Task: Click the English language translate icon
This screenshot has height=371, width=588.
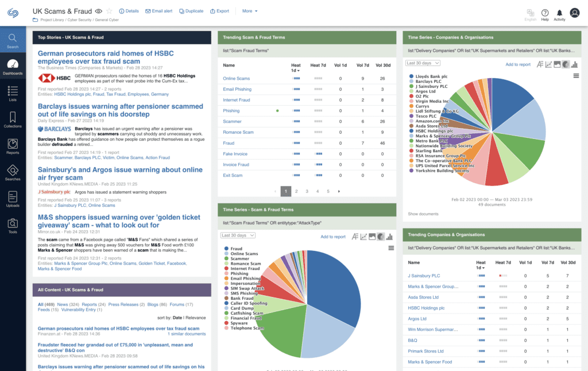Action: [530, 14]
